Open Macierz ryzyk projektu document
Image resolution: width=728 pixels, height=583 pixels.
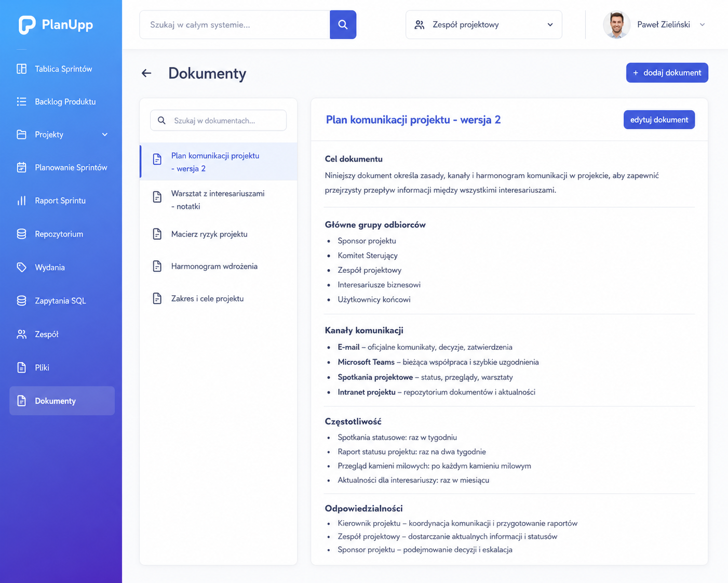tap(219, 234)
